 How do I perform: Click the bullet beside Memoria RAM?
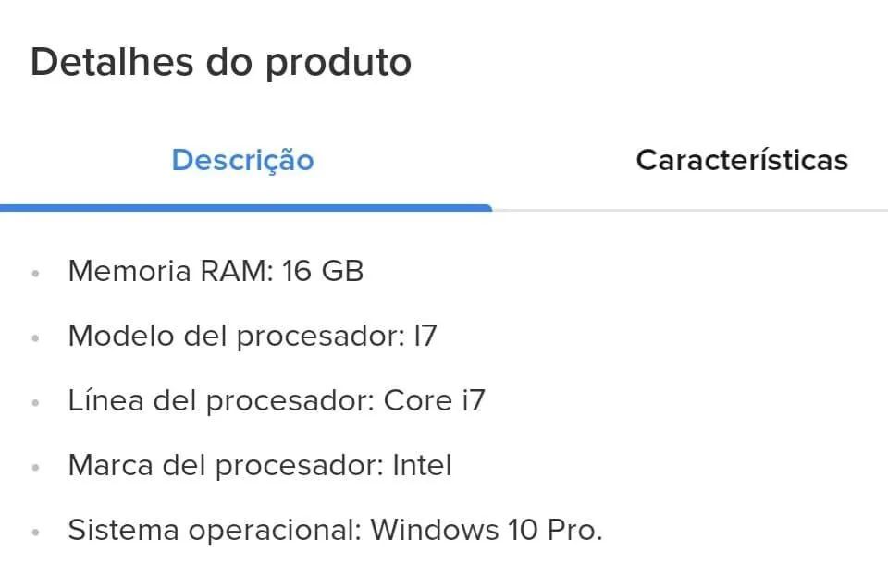37,271
